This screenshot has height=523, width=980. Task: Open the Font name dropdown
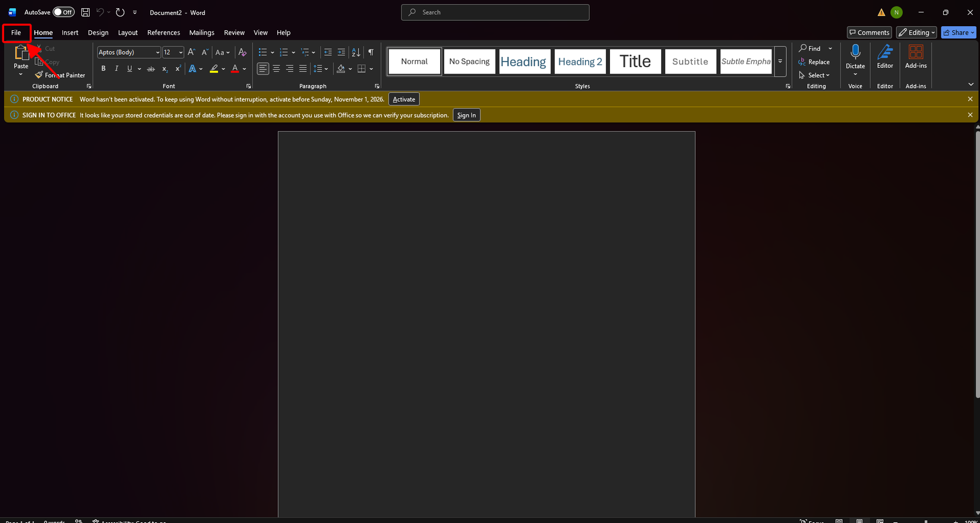[157, 52]
